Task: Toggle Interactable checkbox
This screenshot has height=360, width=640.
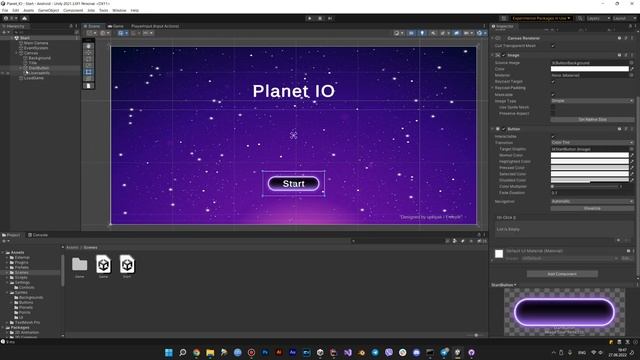Action: (553, 137)
